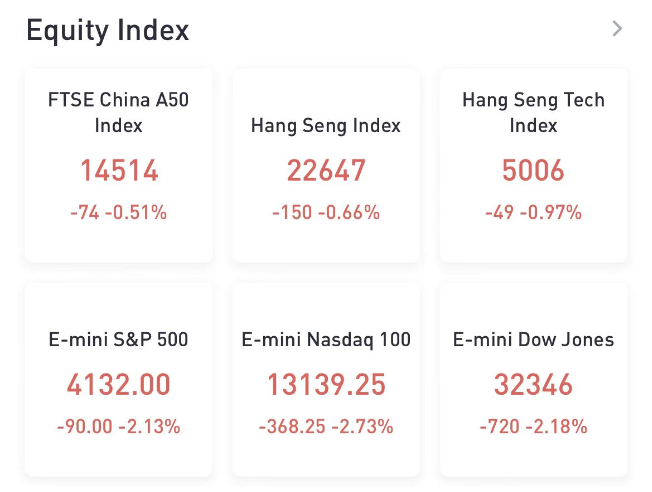Screen dimensions: 652x492
Task: Select the -90.00 -2.13% change text
Action: [x=119, y=427]
